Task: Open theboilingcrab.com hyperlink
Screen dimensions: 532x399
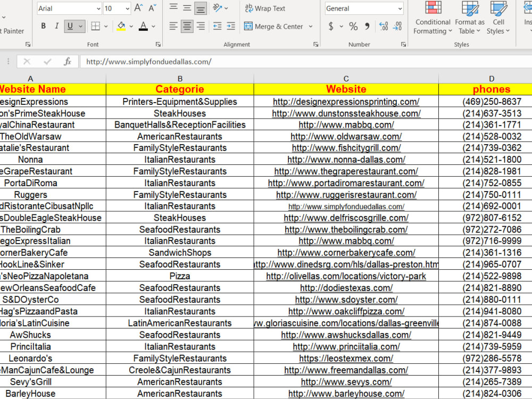Action: (x=346, y=229)
